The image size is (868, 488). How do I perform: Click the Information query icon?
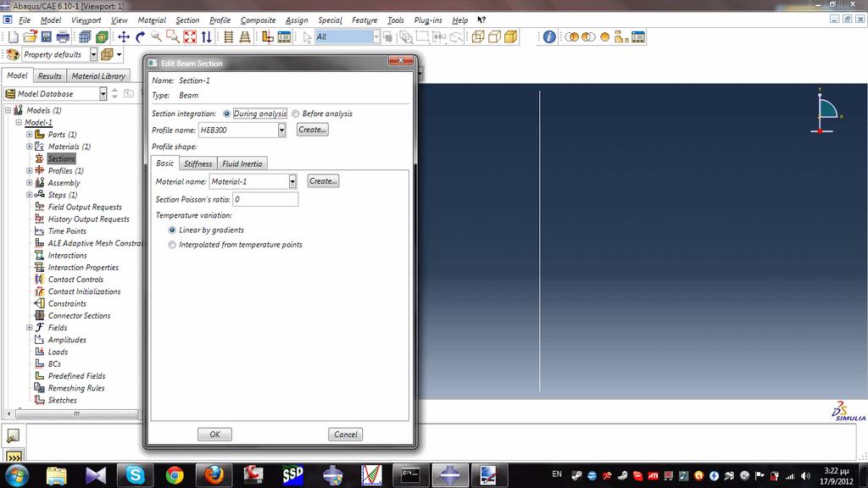coord(549,37)
